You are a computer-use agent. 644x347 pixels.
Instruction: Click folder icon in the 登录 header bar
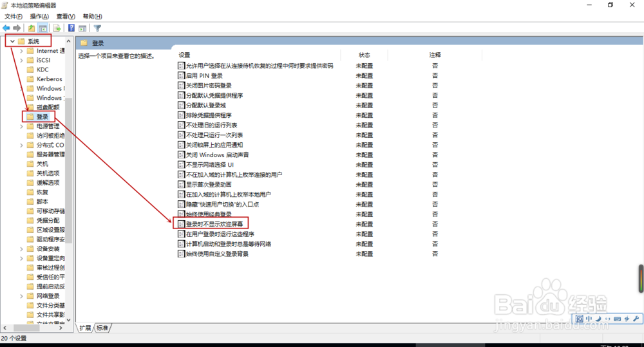(x=84, y=42)
